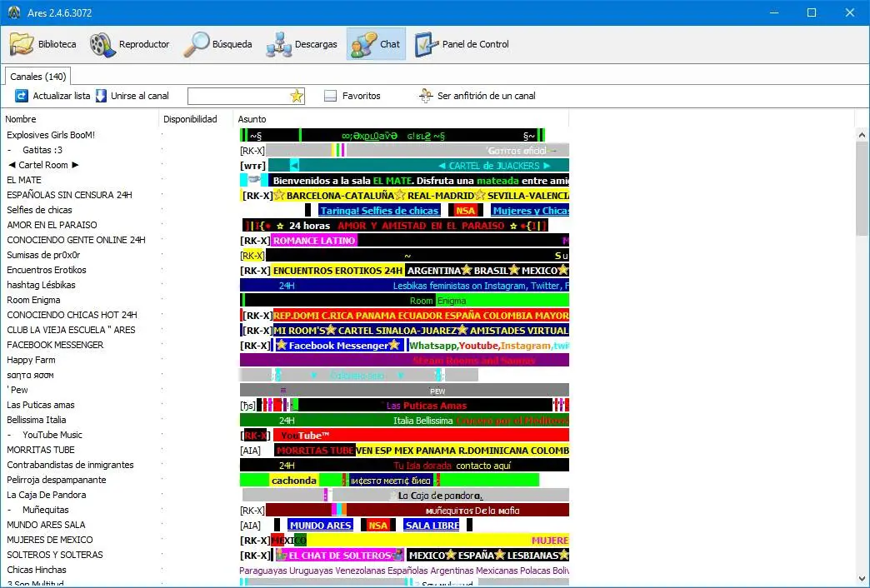The height and width of the screenshot is (588, 870).
Task: Select channel "' Pew"
Action: point(17,390)
